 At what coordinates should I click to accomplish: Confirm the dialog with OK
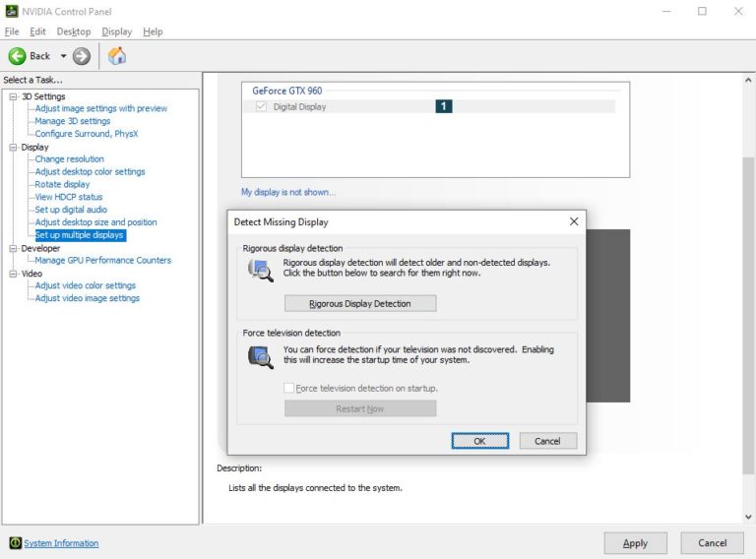click(479, 441)
